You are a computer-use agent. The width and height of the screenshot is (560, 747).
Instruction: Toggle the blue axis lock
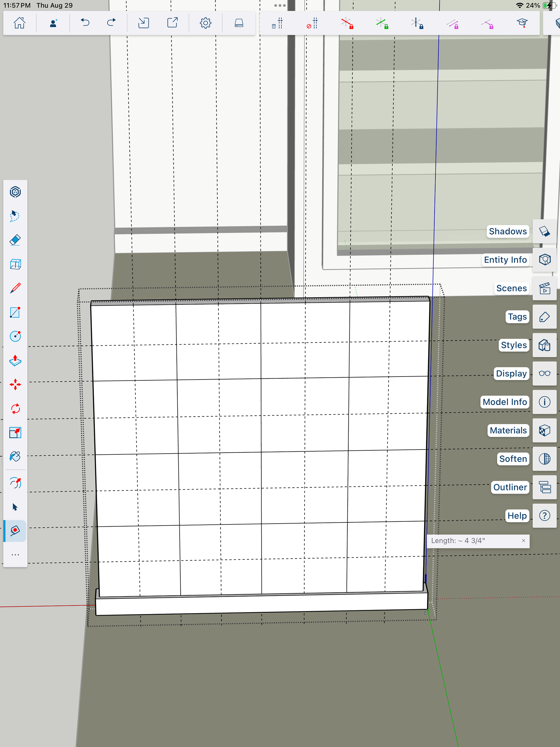417,23
